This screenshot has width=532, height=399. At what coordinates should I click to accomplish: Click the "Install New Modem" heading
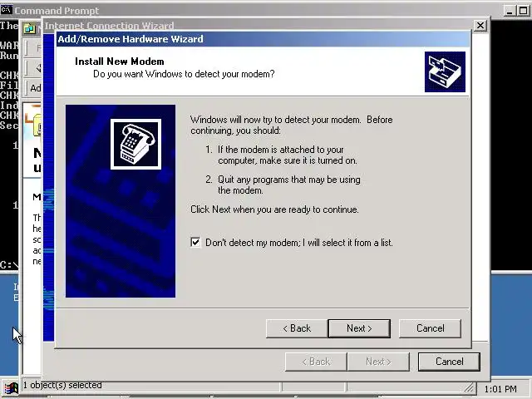coord(120,62)
